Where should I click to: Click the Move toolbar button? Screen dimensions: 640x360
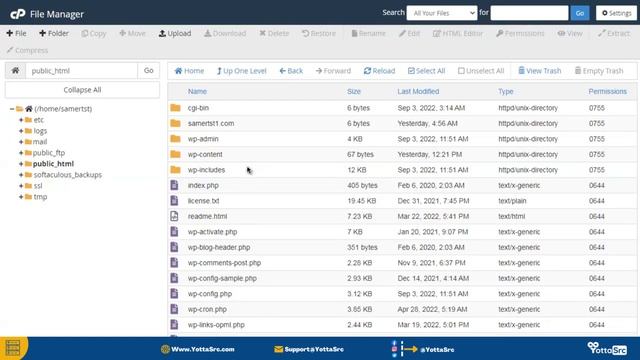[132, 33]
